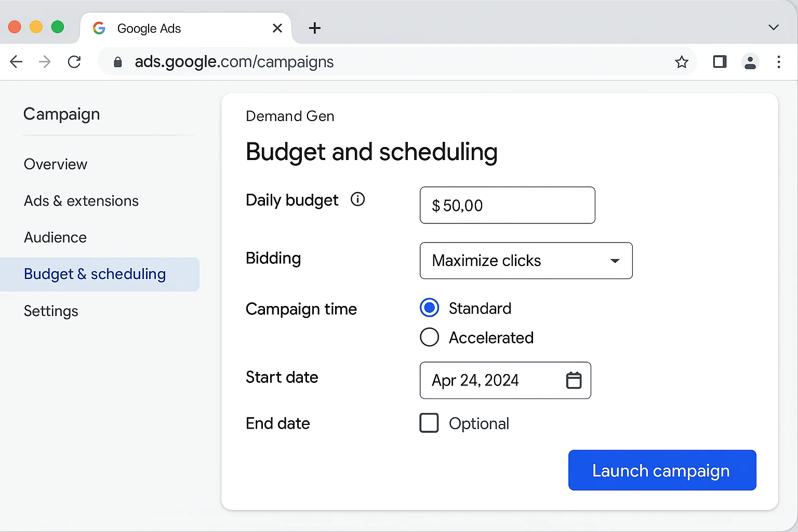Image resolution: width=798 pixels, height=532 pixels.
Task: Click the new tab plus button
Action: tap(314, 28)
